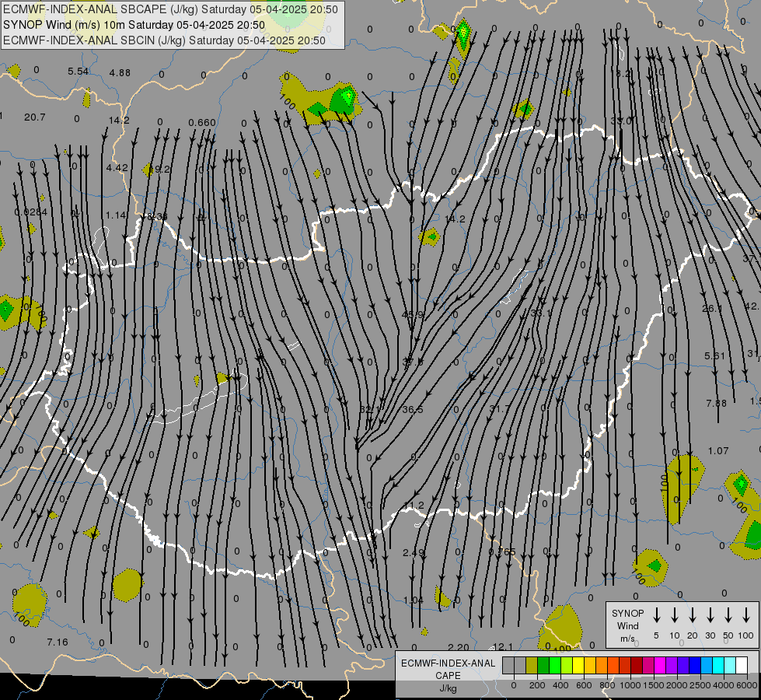
Task: Click the purple swatch after the 1500 tick
Action: pos(671,665)
